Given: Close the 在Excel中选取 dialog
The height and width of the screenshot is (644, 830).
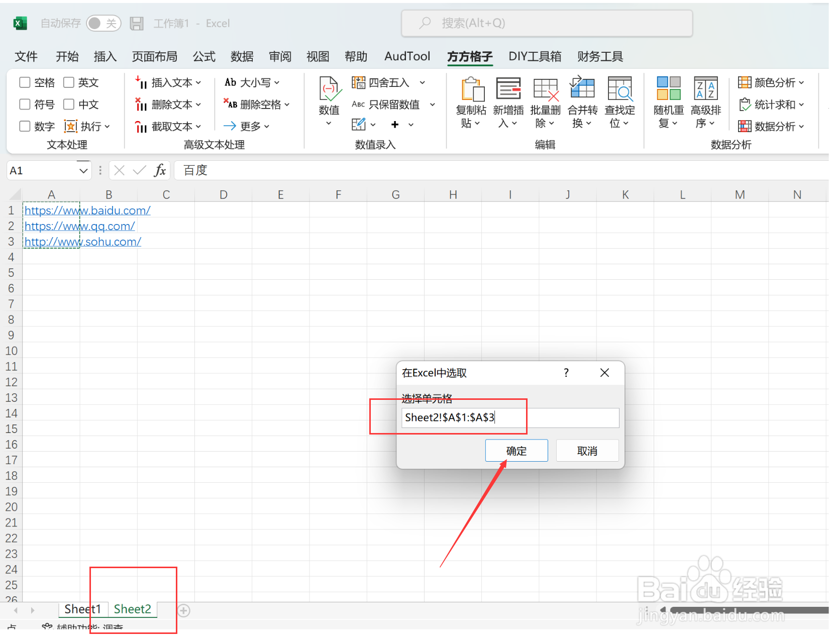Looking at the screenshot, I should 604,373.
